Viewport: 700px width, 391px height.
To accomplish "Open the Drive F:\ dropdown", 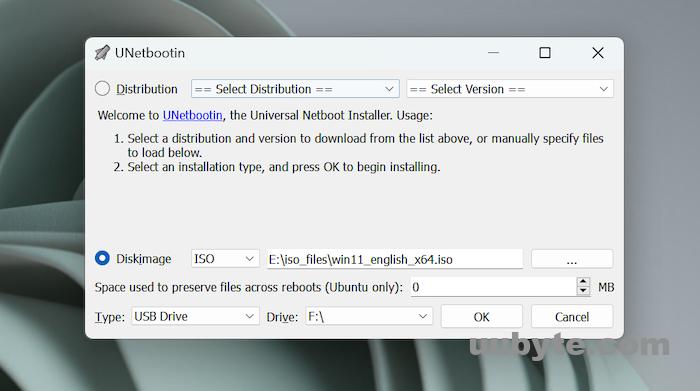I will (x=369, y=316).
